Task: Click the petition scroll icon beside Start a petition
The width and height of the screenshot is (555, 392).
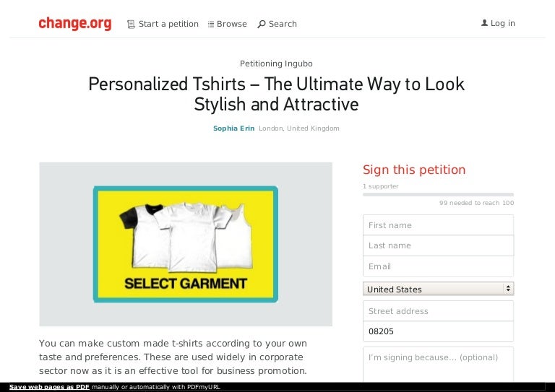Action: [x=131, y=24]
